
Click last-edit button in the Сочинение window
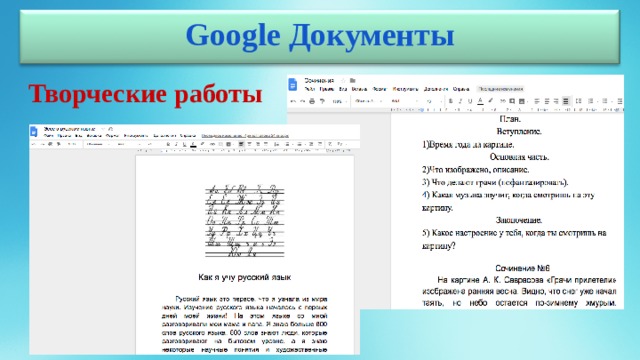click(x=501, y=89)
